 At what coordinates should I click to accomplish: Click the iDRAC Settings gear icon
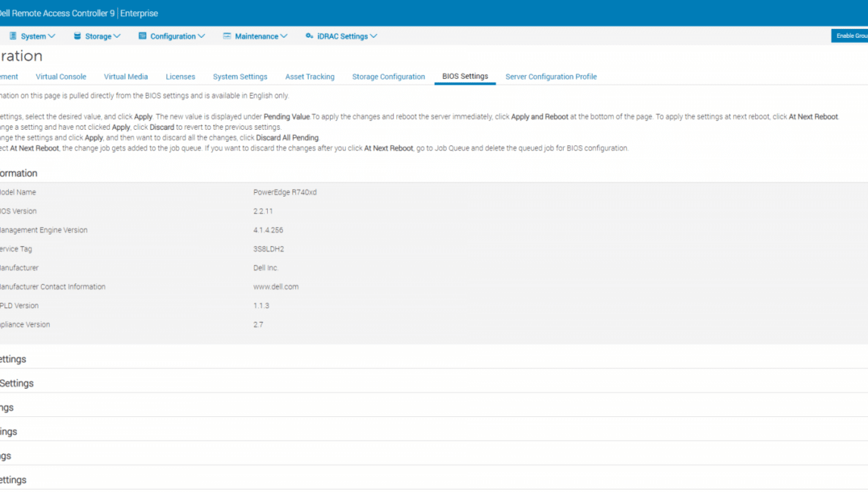pyautogui.click(x=309, y=36)
